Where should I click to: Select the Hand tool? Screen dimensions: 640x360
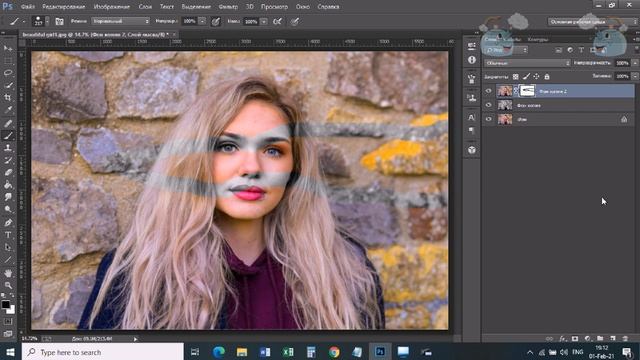point(8,273)
